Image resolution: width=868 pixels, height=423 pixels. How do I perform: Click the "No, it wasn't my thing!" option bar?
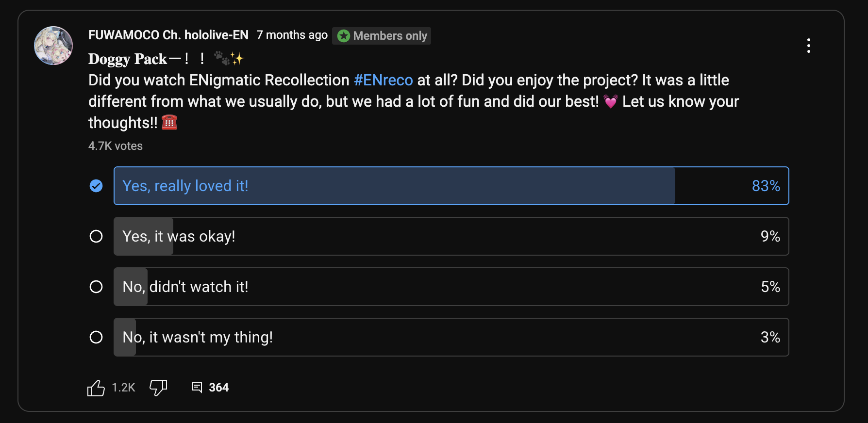451,337
